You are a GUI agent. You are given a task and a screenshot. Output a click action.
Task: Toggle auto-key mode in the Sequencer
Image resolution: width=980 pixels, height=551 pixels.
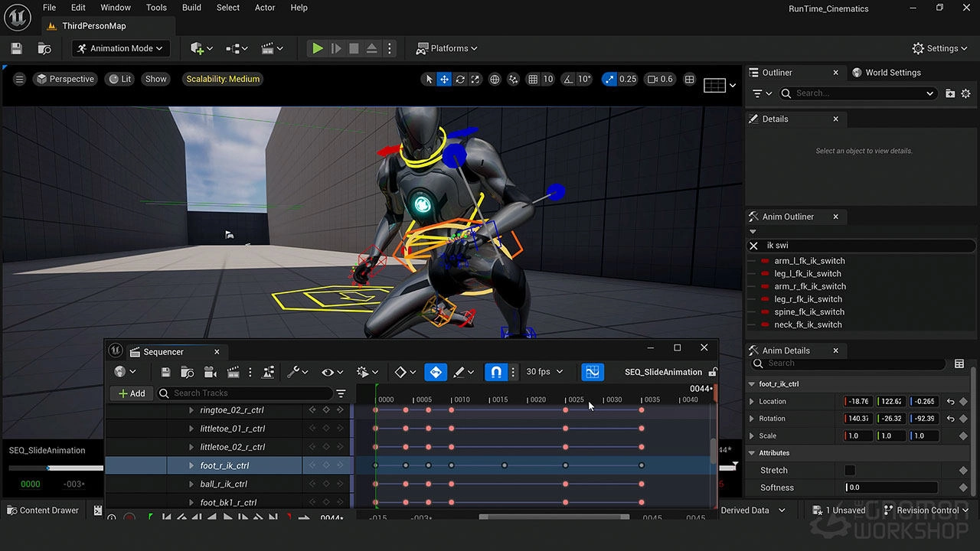[x=435, y=372]
